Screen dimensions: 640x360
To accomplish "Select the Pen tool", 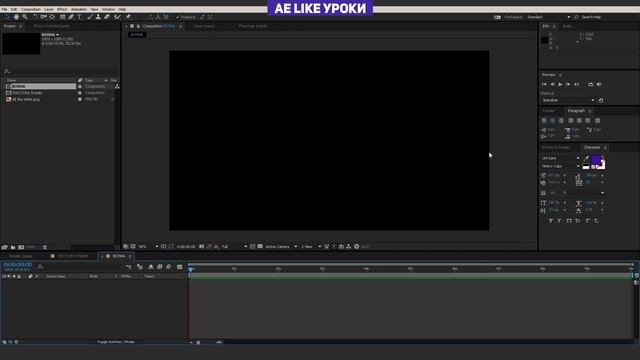I will tap(71, 17).
